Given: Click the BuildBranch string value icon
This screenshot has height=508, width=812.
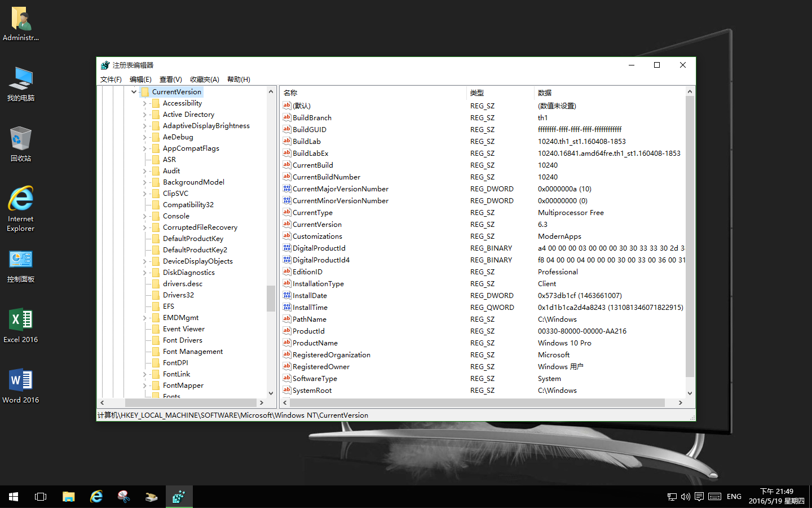Looking at the screenshot, I should point(286,117).
